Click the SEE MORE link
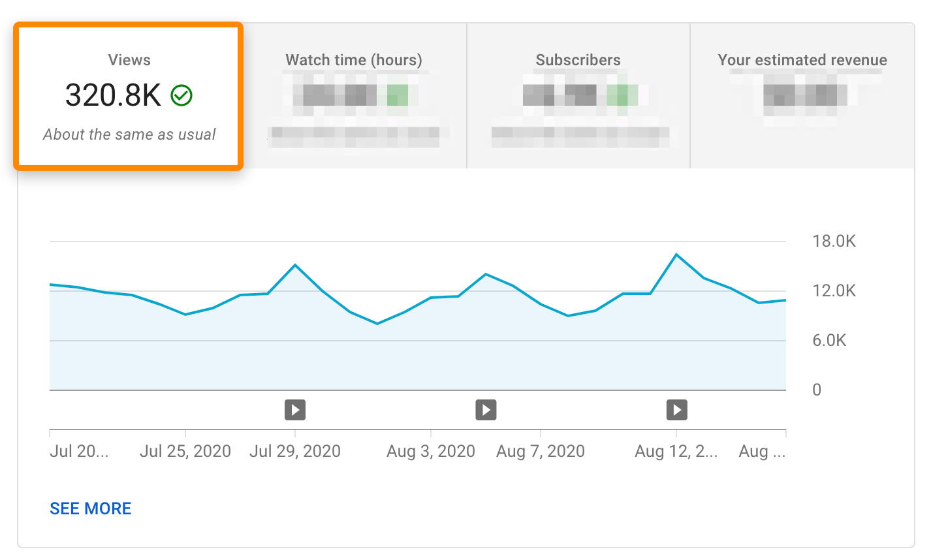 [x=90, y=508]
